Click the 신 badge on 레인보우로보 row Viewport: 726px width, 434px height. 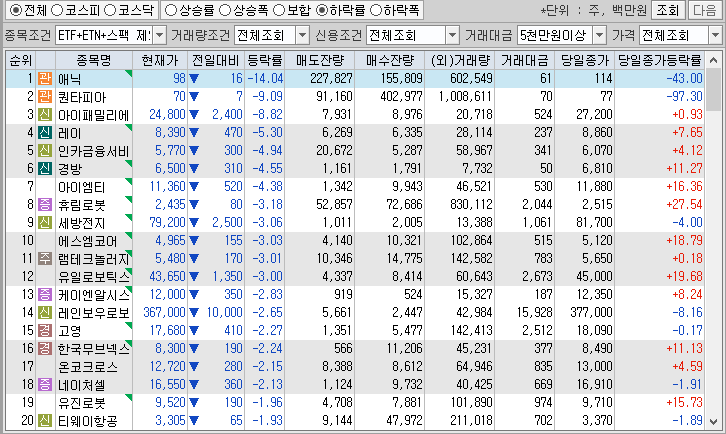pos(44,312)
